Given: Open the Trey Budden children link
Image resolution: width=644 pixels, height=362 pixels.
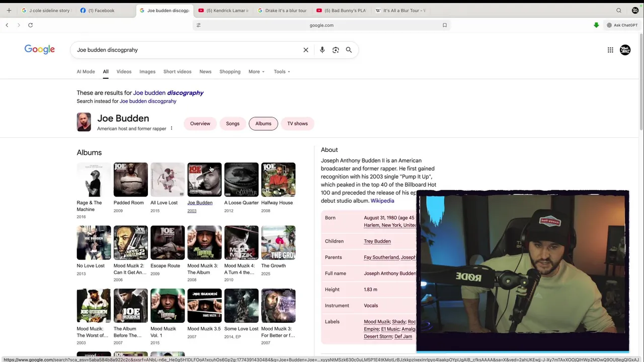Looking at the screenshot, I should pos(377,241).
